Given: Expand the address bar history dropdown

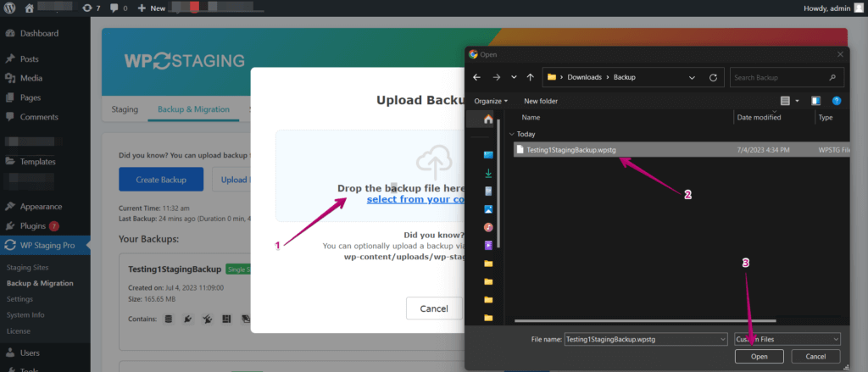Looking at the screenshot, I should click(692, 77).
